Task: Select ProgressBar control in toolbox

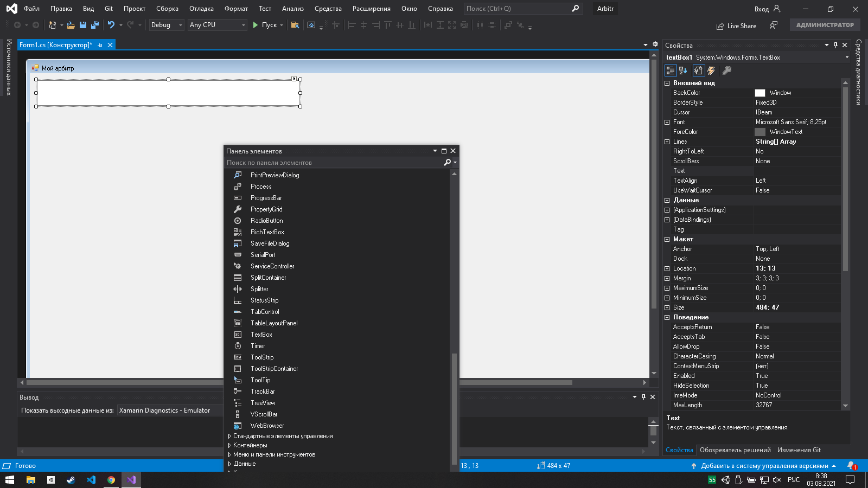Action: tap(266, 198)
